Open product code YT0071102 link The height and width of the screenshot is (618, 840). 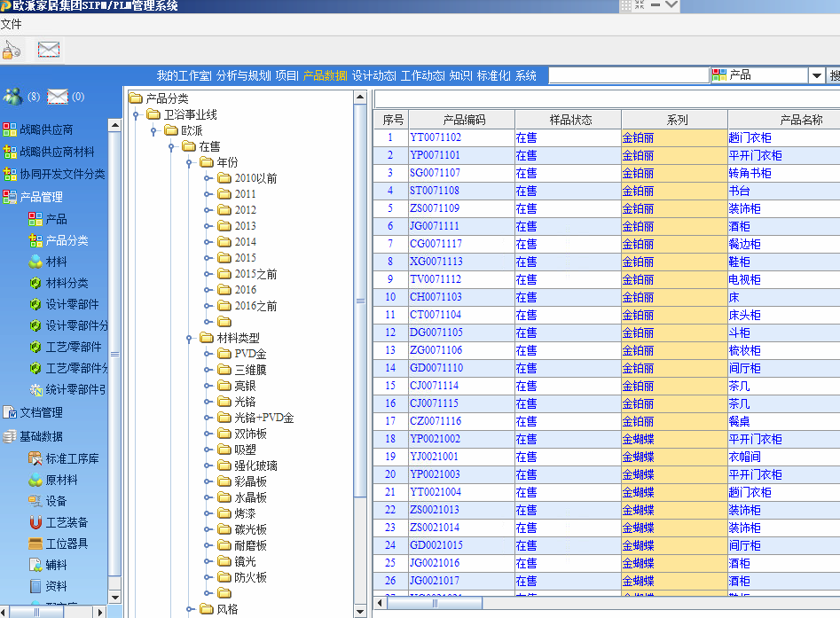[436, 137]
